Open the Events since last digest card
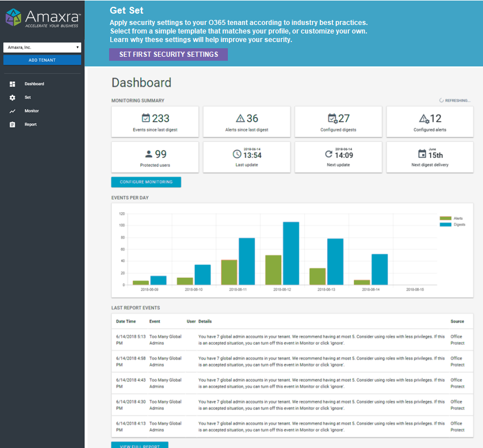The width and height of the screenshot is (483, 448). (155, 122)
